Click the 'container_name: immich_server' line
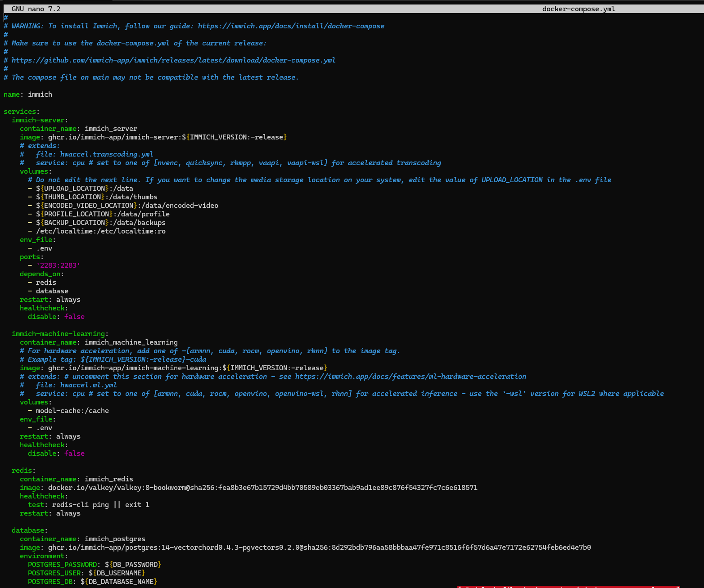The height and width of the screenshot is (588, 704). (79, 129)
